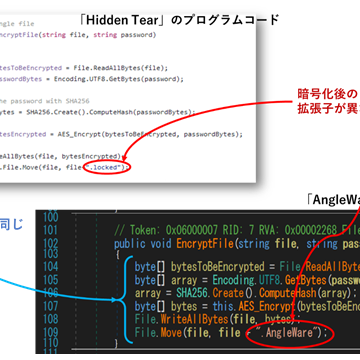Click the 「Hidden Tear」 title heading
This screenshot has height=360, width=360.
(x=179, y=20)
